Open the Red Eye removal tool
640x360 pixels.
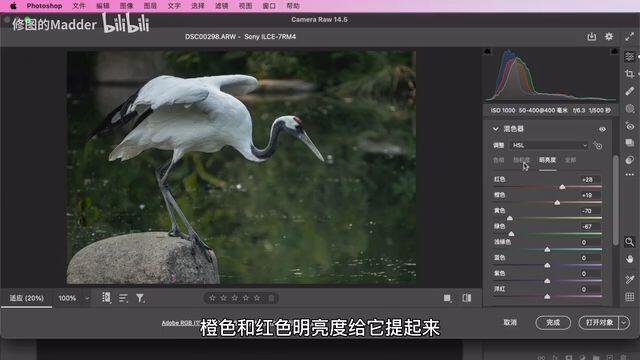coord(629,126)
